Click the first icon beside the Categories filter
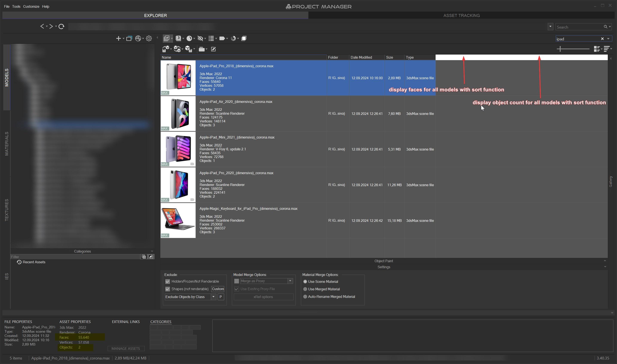Image resolution: width=617 pixels, height=364 pixels. tap(144, 257)
